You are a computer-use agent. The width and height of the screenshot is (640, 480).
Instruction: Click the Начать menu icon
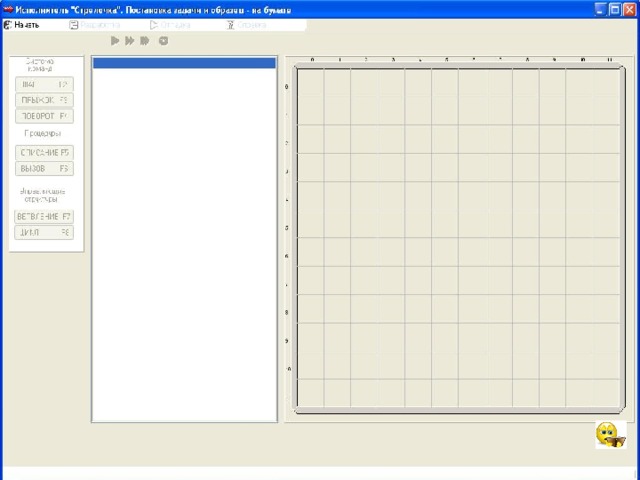point(8,25)
